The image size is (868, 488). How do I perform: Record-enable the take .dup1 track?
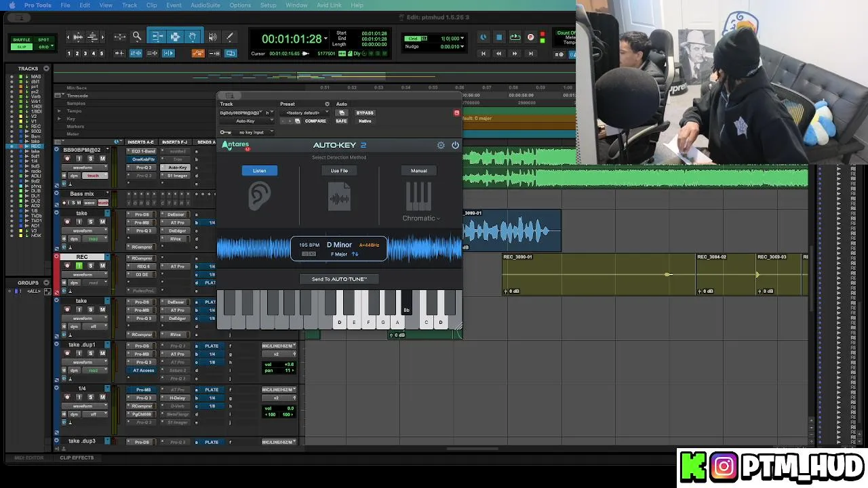(x=67, y=354)
